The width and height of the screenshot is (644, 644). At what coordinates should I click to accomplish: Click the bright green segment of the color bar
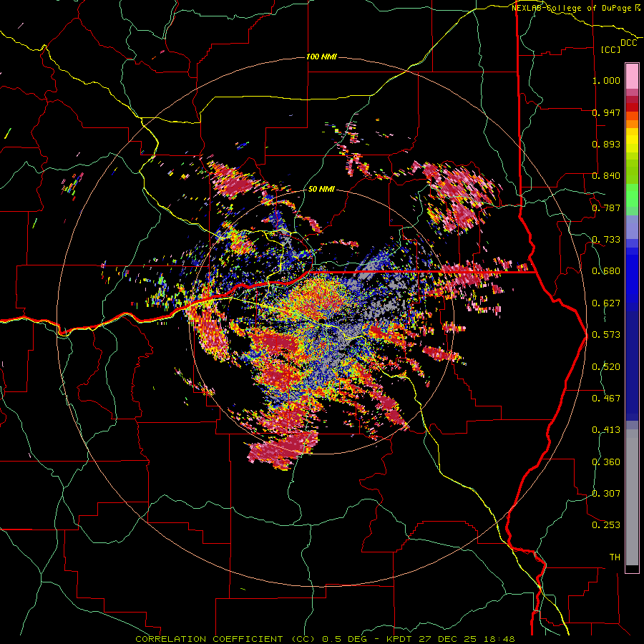(632, 195)
